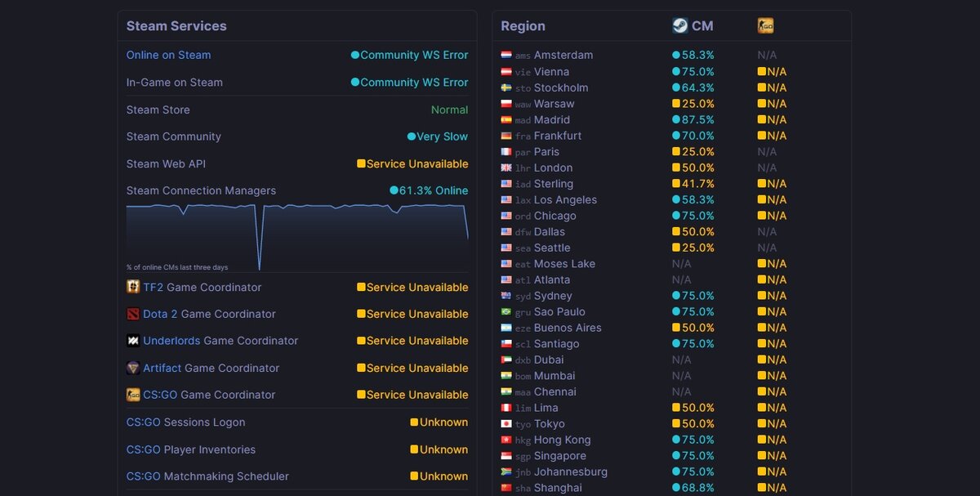
Task: Click the TF2 game icon
Action: click(133, 287)
